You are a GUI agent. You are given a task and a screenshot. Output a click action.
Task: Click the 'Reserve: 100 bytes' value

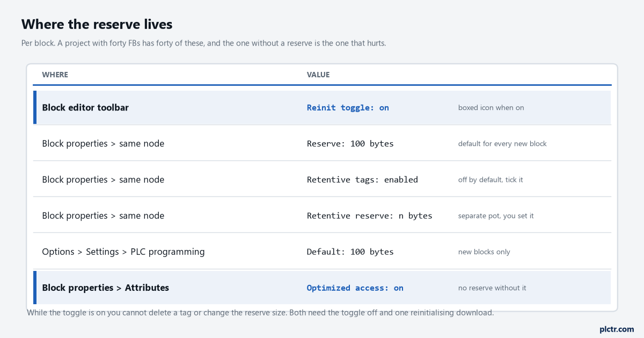350,143
